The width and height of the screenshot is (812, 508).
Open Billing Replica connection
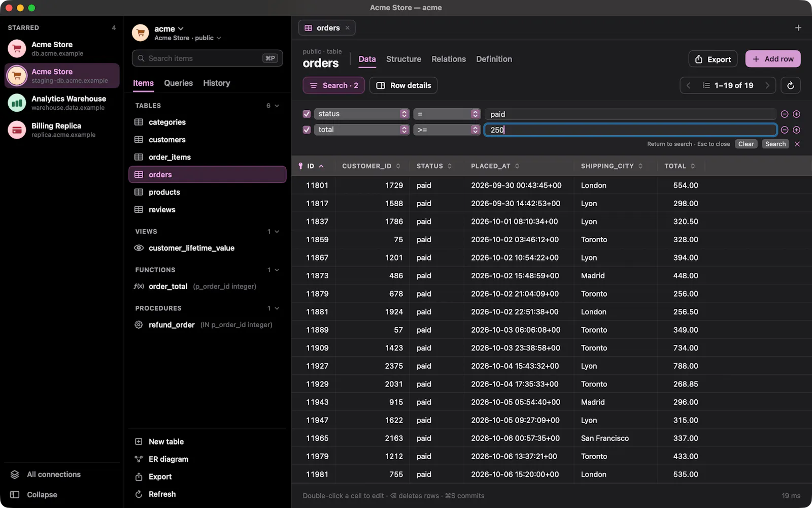62,130
